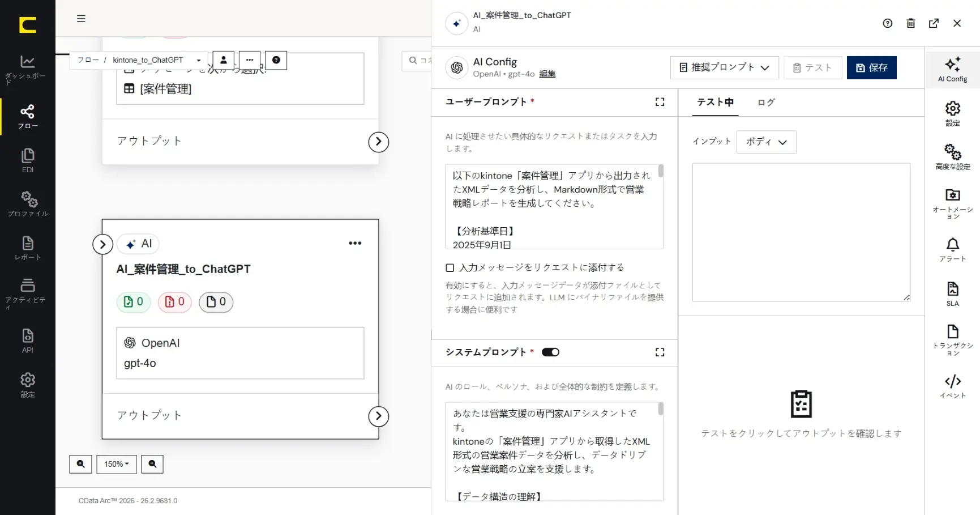Open Settings in left sidebar
This screenshot has height=515, width=980.
point(27,385)
